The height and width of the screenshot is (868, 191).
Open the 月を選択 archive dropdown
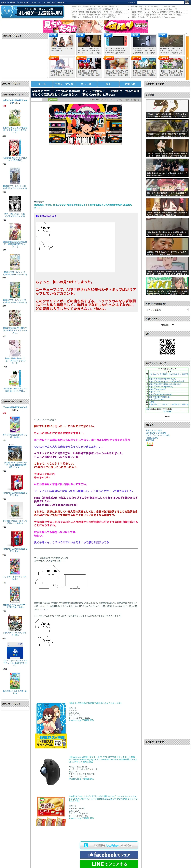[167, 324]
